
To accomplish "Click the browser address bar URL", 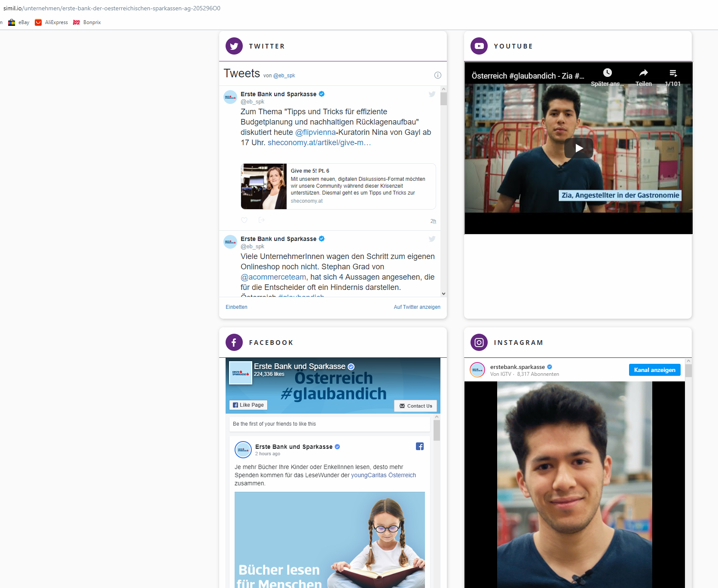I will (x=112, y=8).
